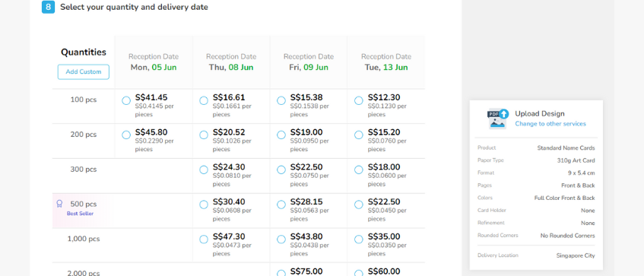Pick 200 pcs for S$45.80 on 05 Jun
644x276 pixels.
(126, 135)
